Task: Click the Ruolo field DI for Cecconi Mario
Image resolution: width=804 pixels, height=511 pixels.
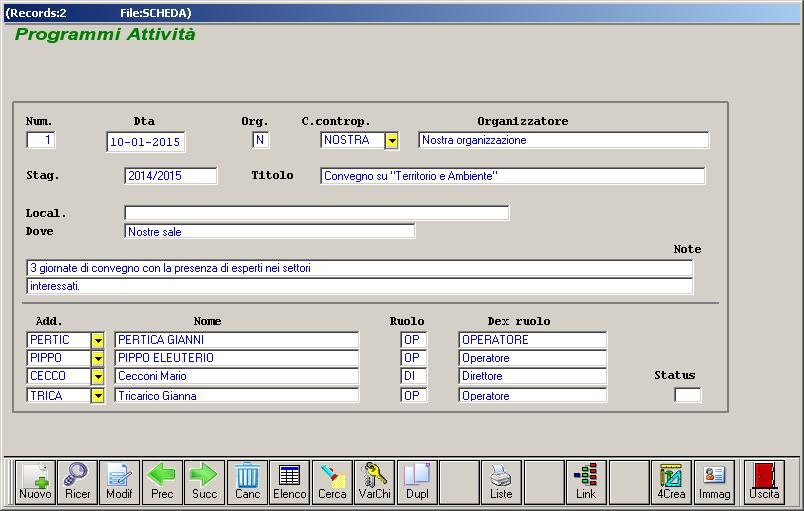Action: coord(413,376)
